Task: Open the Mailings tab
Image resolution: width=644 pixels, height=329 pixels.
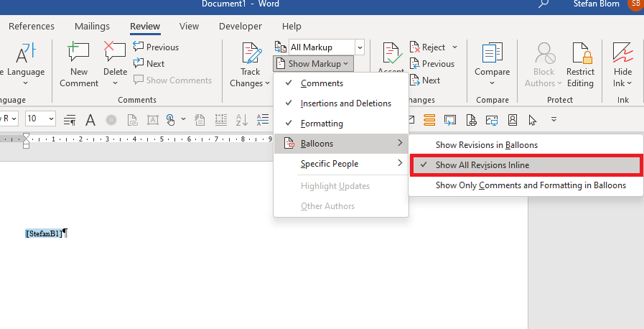Action: 92,27
